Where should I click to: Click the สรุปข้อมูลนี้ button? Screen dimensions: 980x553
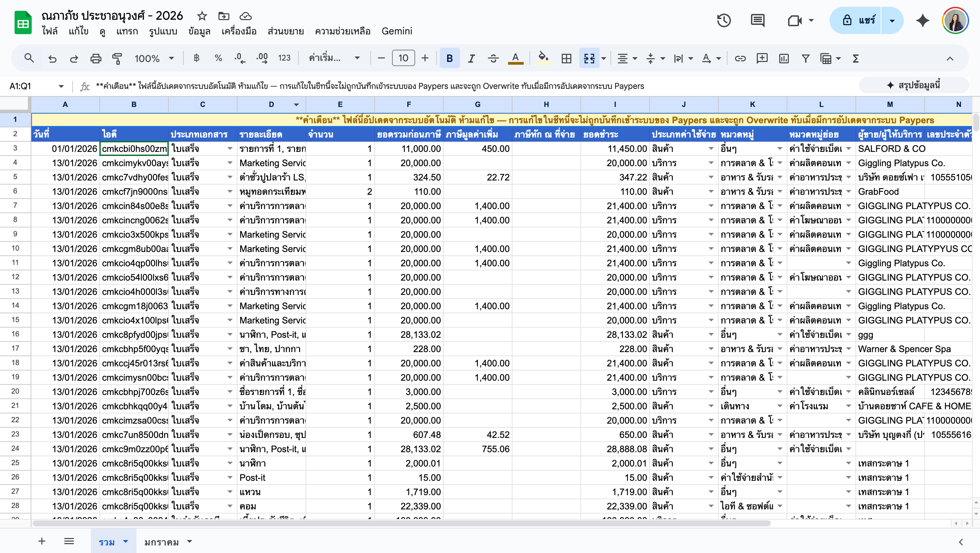coord(913,85)
